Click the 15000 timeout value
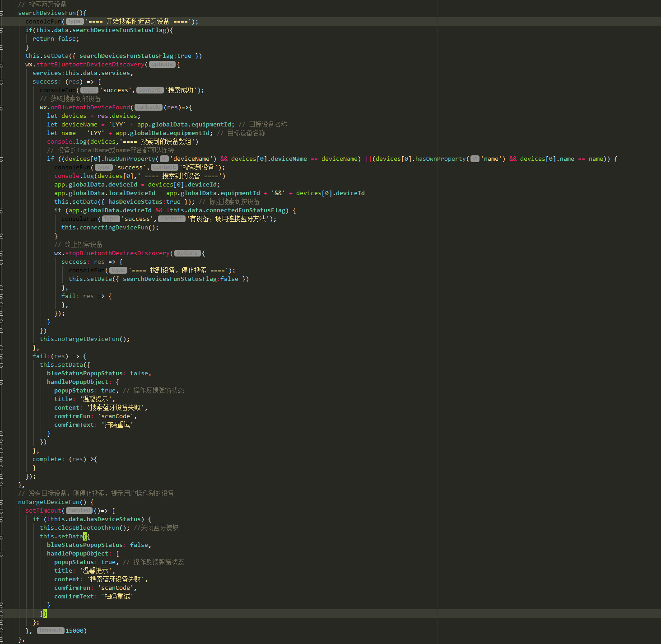 click(74, 631)
